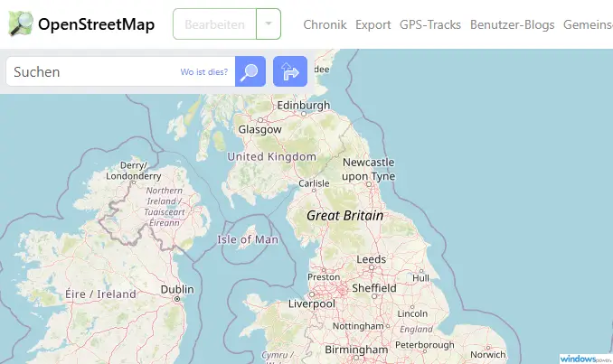Click the Bearbeiten button
This screenshot has height=364, width=613.
click(214, 23)
